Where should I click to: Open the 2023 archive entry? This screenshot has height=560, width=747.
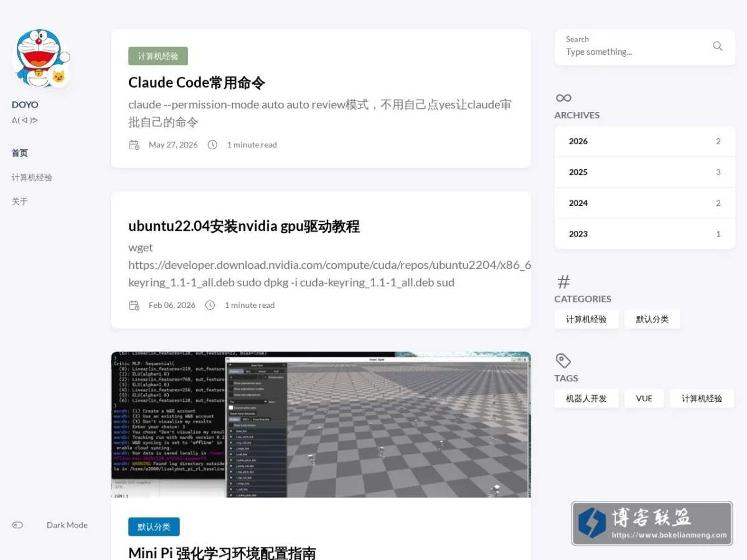(x=645, y=234)
